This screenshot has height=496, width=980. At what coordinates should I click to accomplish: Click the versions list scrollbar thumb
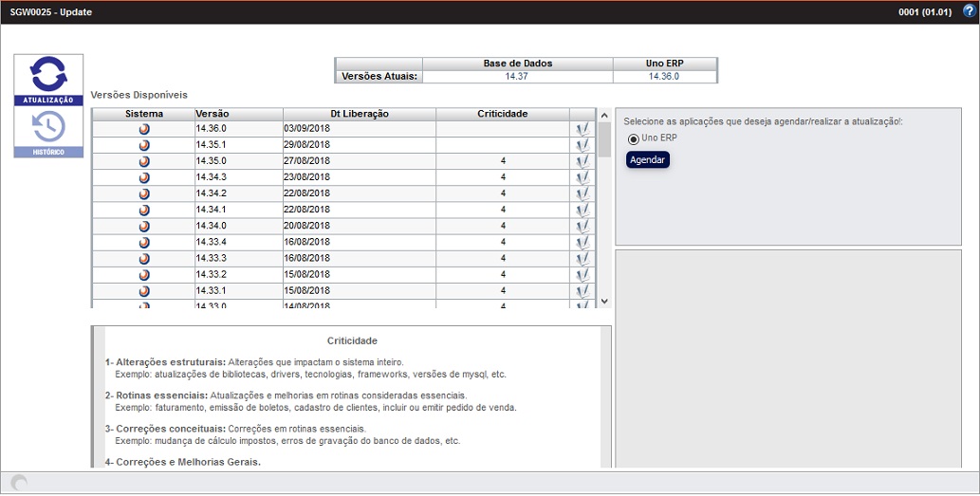604,139
